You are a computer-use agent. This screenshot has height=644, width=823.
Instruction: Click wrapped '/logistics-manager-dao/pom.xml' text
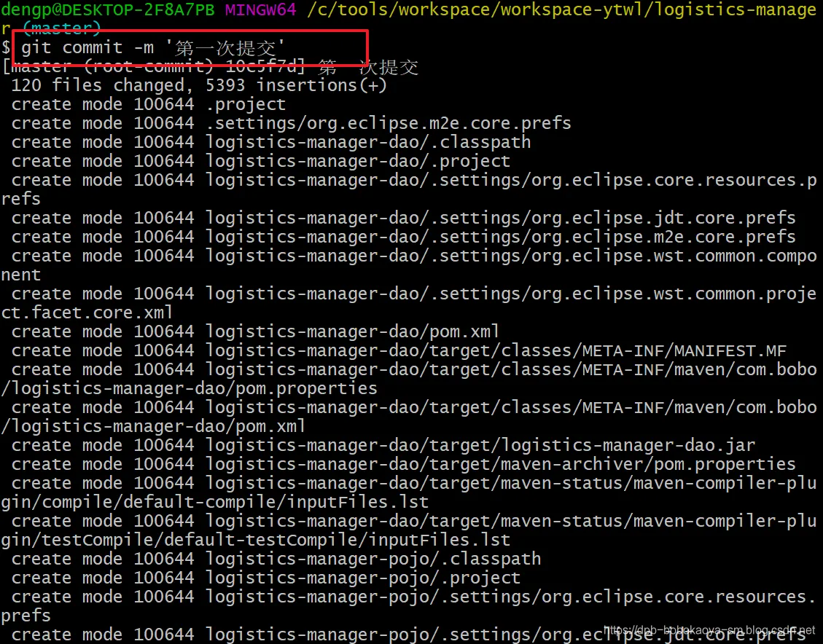pyautogui.click(x=153, y=426)
